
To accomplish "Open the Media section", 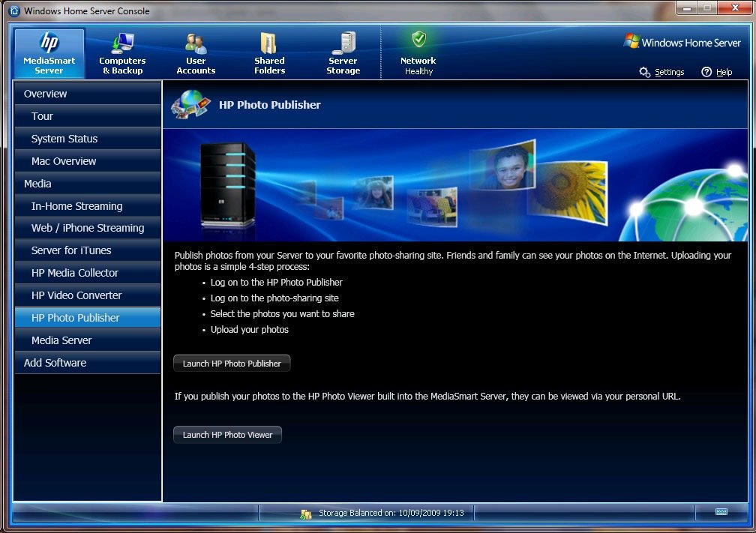I will click(x=87, y=184).
